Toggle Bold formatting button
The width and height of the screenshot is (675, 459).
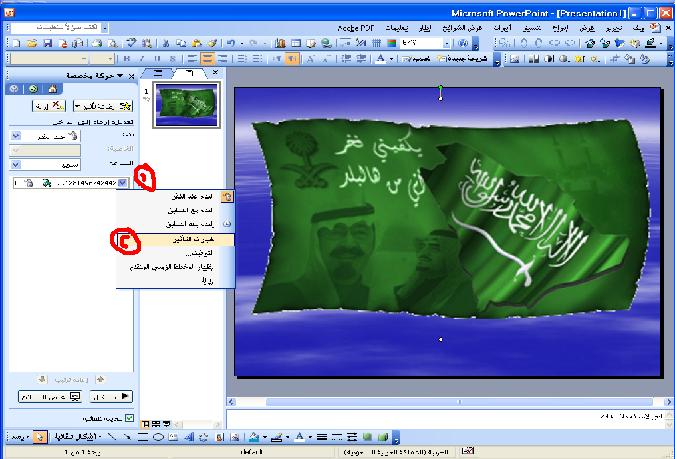[x=127, y=59]
